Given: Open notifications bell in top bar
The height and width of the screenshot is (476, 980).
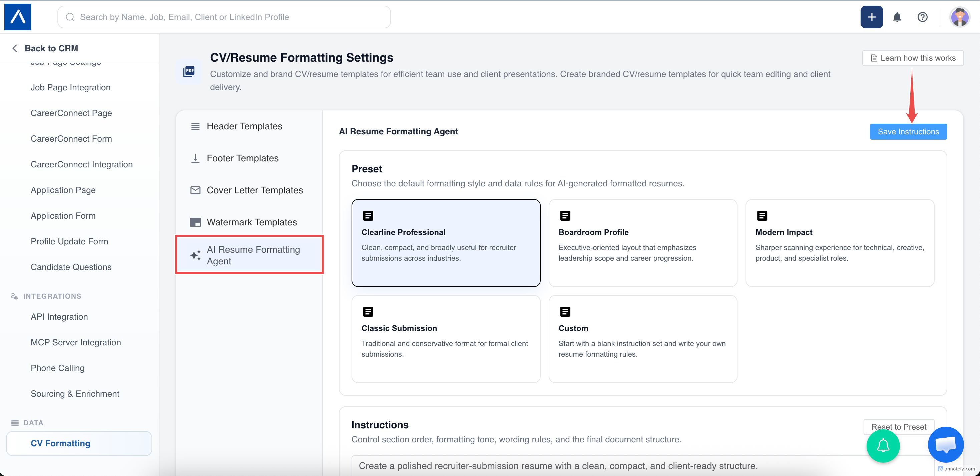Looking at the screenshot, I should tap(897, 17).
